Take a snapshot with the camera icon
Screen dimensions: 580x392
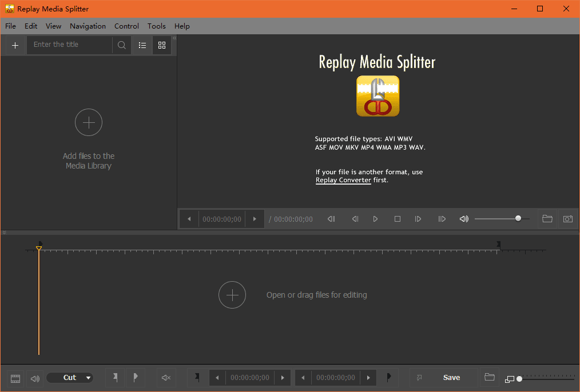coord(567,219)
